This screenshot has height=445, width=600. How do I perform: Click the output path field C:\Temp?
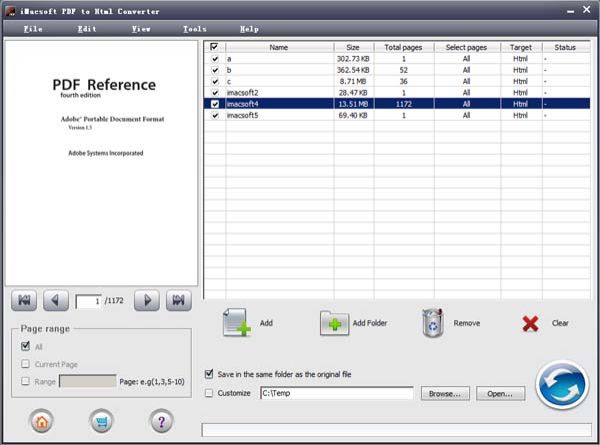335,394
